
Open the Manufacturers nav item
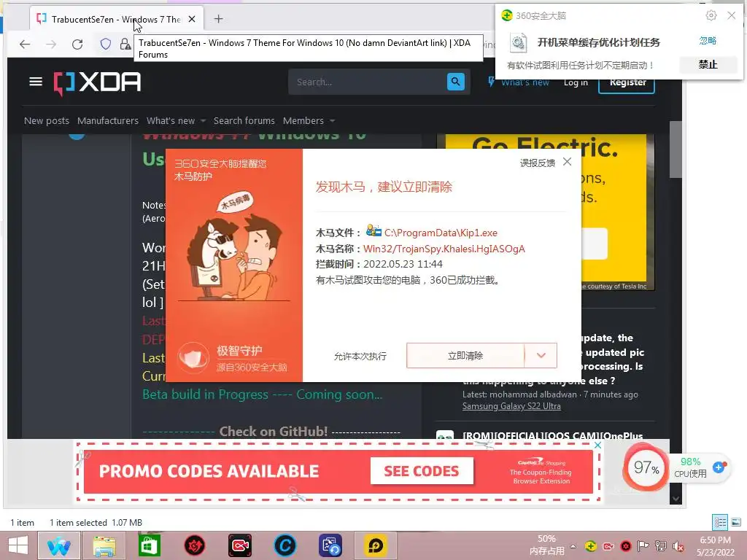(x=108, y=120)
